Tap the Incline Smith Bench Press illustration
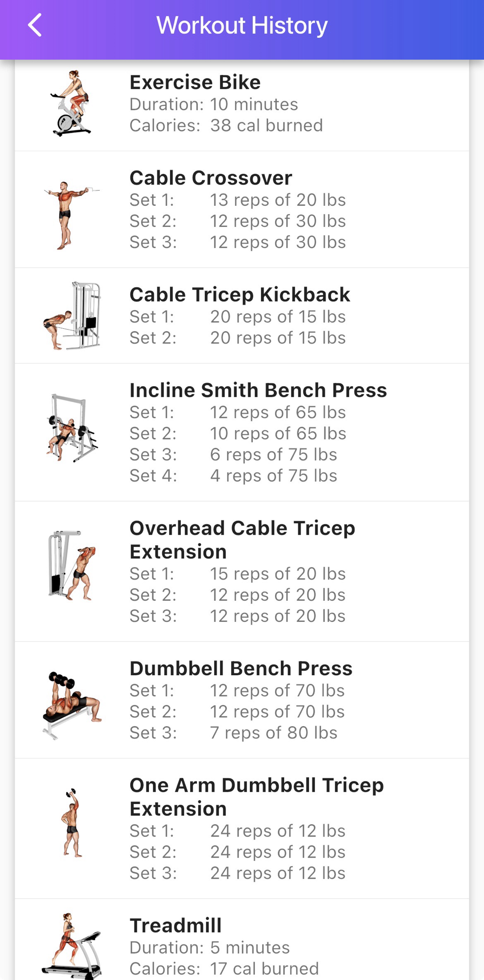This screenshot has width=484, height=980. click(x=72, y=428)
